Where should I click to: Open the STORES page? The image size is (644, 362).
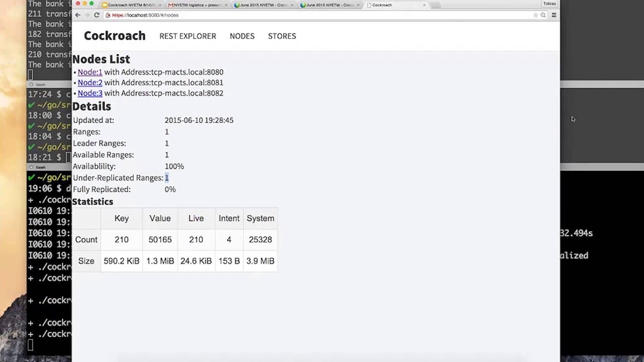click(x=282, y=36)
